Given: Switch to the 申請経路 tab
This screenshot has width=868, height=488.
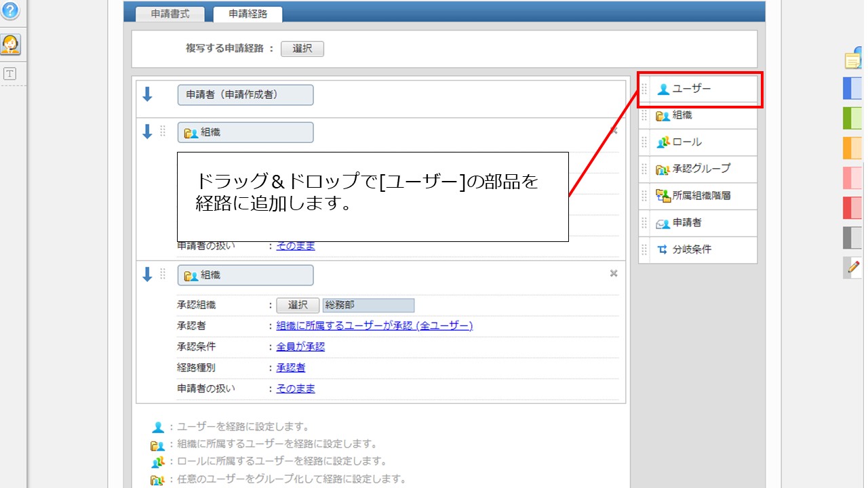Looking at the screenshot, I should point(248,14).
